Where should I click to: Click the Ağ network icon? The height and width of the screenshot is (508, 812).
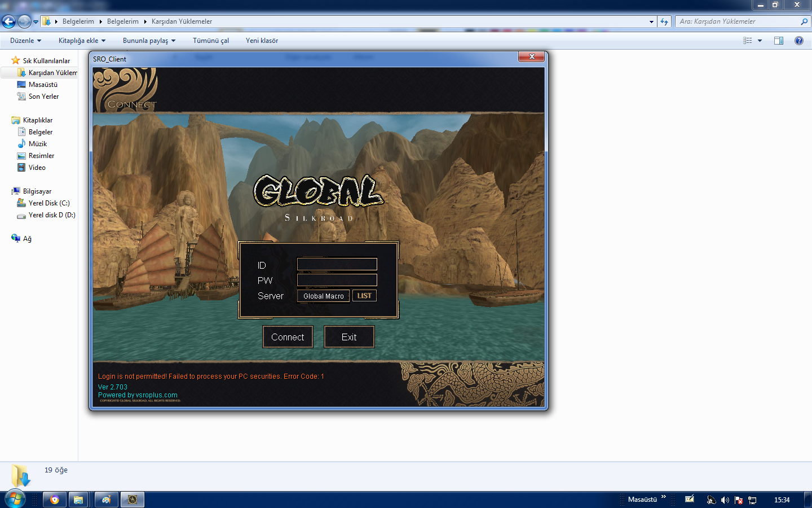coord(16,238)
